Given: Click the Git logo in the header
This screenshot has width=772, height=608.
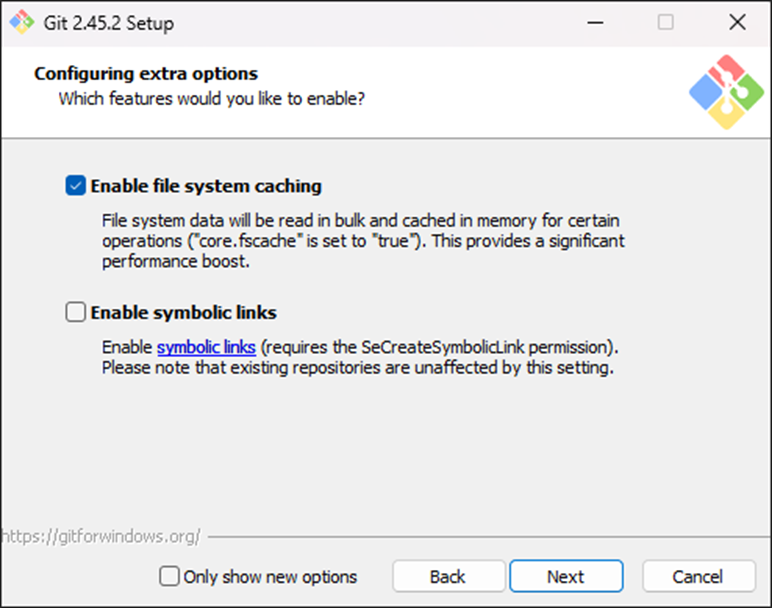Looking at the screenshot, I should tap(726, 92).
